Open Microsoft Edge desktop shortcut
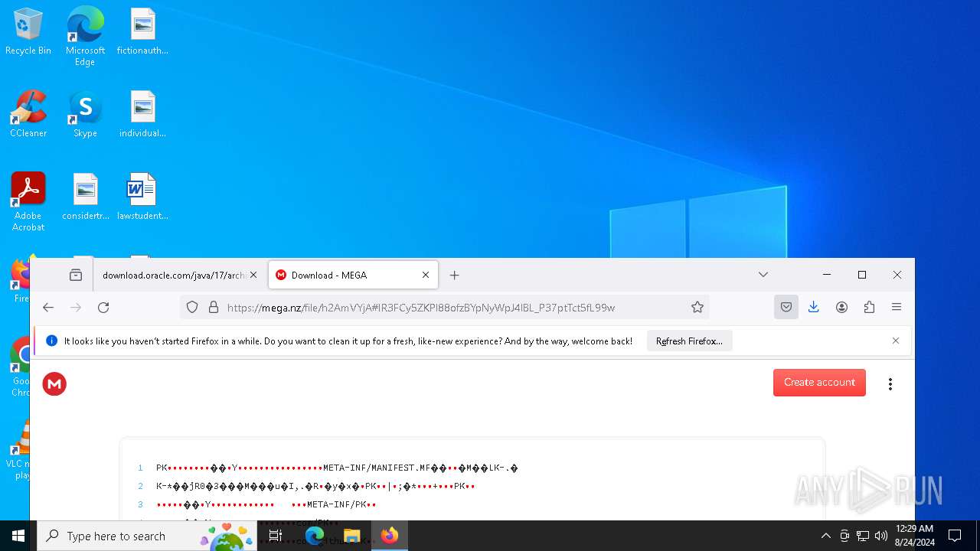980x551 pixels. (x=85, y=35)
